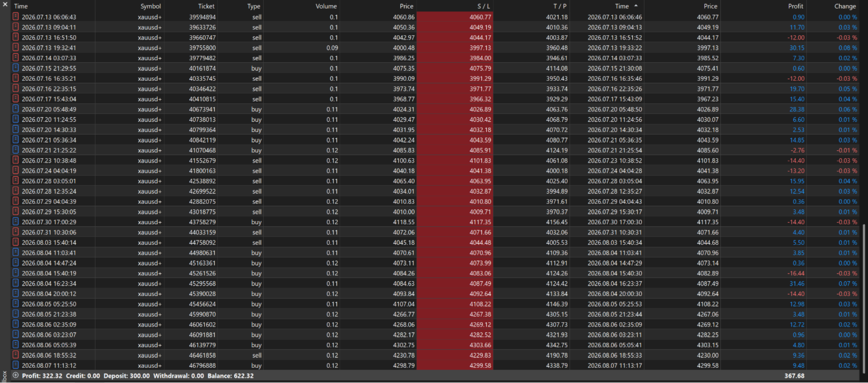The width and height of the screenshot is (868, 383).
Task: Click the vertical scrollbar thumb
Action: (x=864, y=296)
